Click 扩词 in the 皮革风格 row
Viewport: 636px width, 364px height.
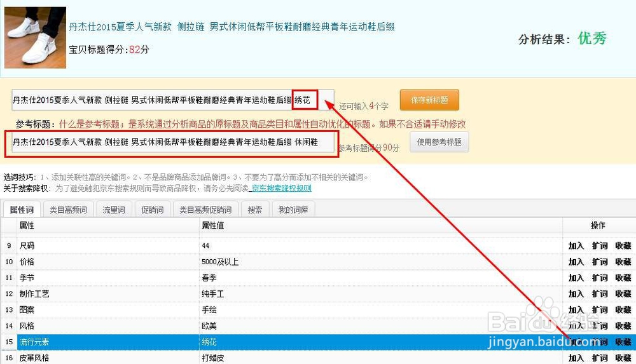tap(600, 358)
